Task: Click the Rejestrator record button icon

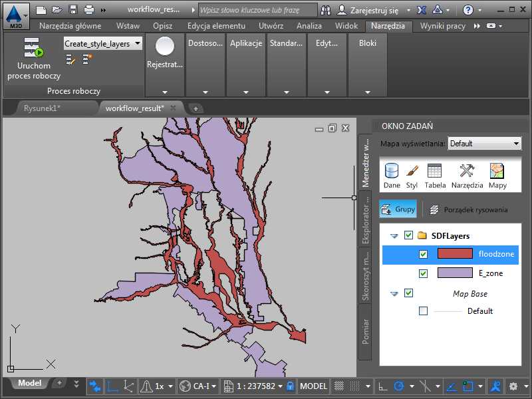Action: (x=164, y=47)
